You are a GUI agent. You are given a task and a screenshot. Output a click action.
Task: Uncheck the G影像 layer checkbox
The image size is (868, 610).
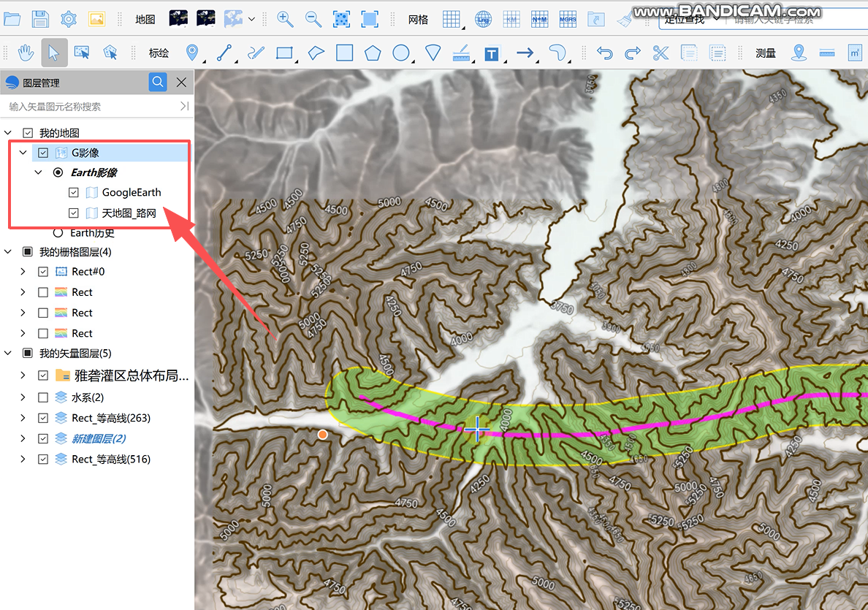43,153
